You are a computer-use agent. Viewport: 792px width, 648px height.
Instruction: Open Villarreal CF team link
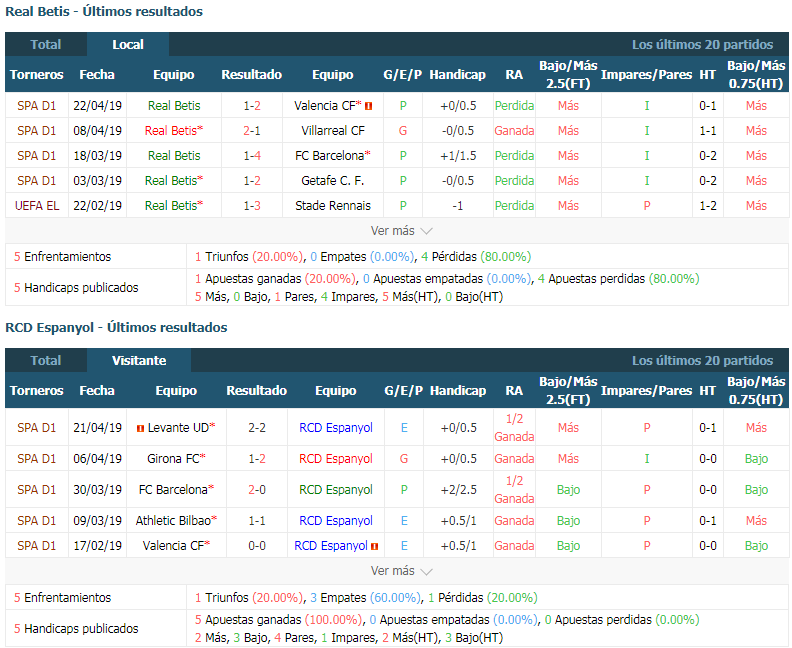(333, 131)
